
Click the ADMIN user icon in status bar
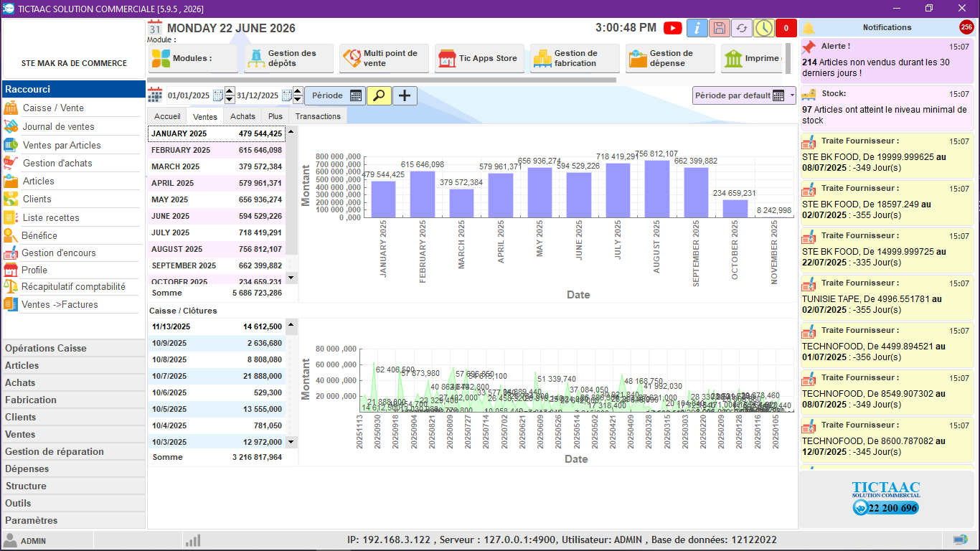11,540
